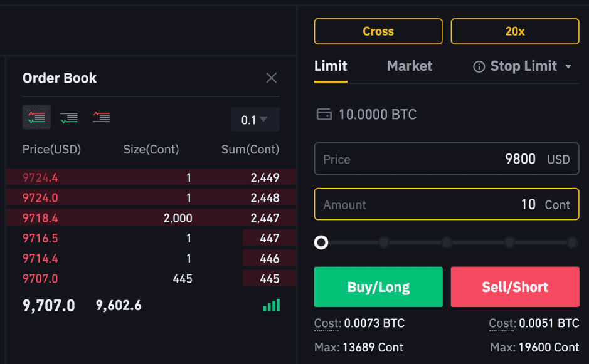This screenshot has width=589, height=364.
Task: Click the Price input field
Action: pos(447,159)
